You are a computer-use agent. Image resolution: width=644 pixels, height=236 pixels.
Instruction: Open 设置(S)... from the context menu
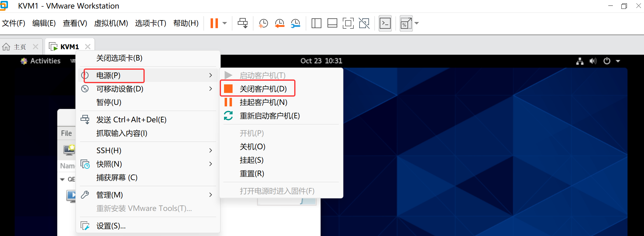tap(148, 226)
